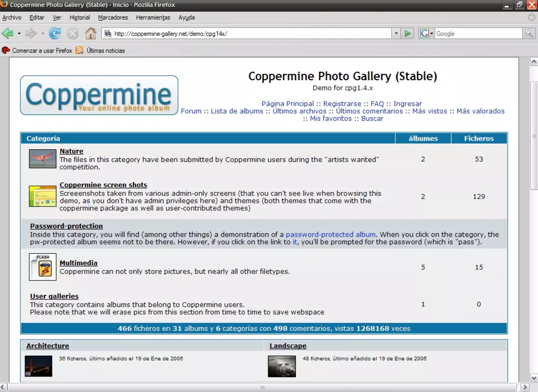Viewport: 538px width, 392px height.
Task: Click the Buscar link
Action: tap(372, 119)
